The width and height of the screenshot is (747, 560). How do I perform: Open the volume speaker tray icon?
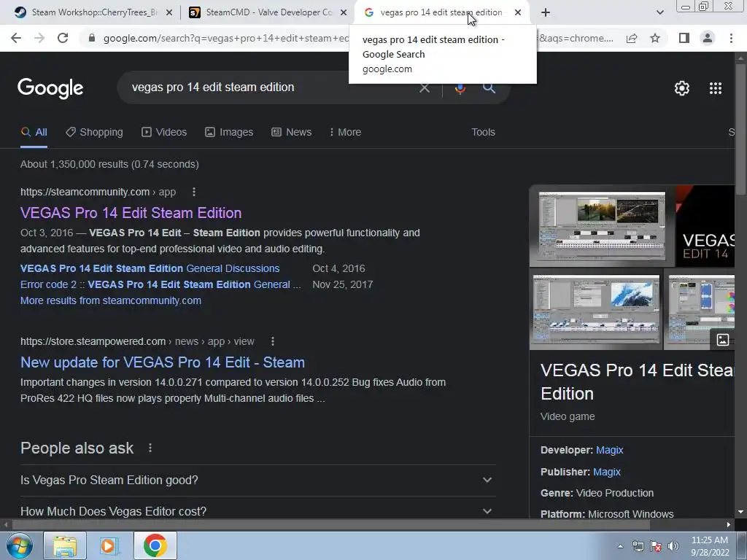pyautogui.click(x=673, y=546)
